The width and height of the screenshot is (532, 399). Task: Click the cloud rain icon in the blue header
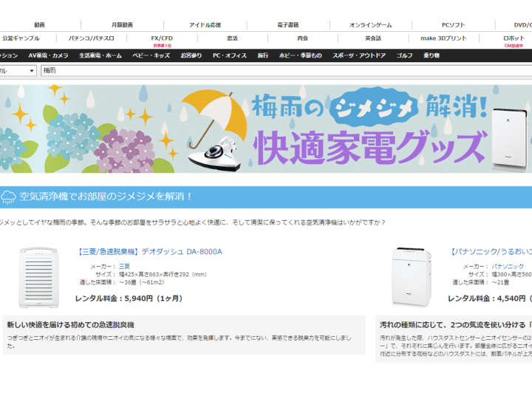tap(8, 197)
